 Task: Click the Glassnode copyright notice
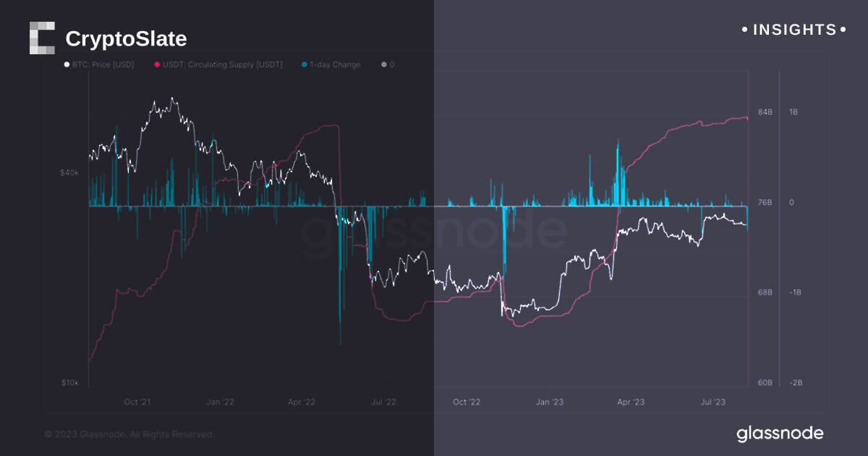point(129,434)
